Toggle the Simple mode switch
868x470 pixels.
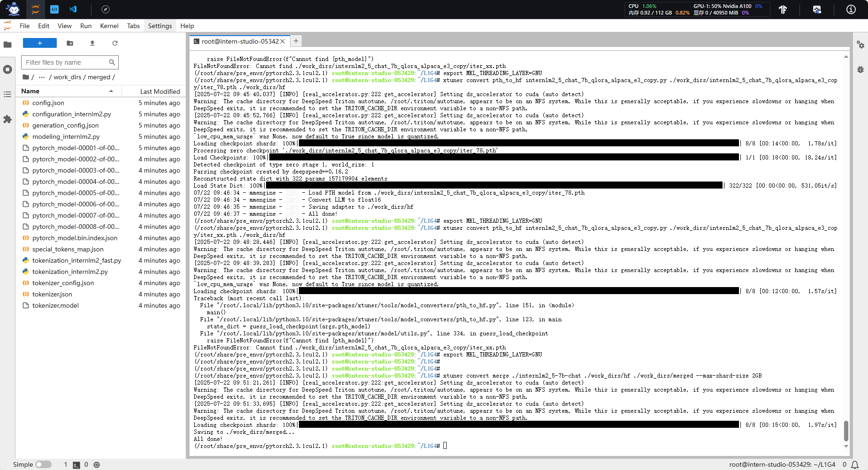[43, 464]
